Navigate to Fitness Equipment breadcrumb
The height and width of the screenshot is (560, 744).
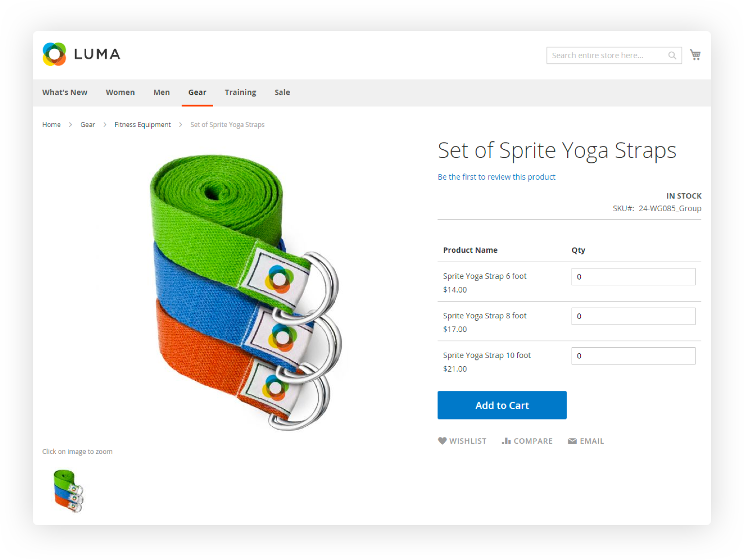(142, 124)
